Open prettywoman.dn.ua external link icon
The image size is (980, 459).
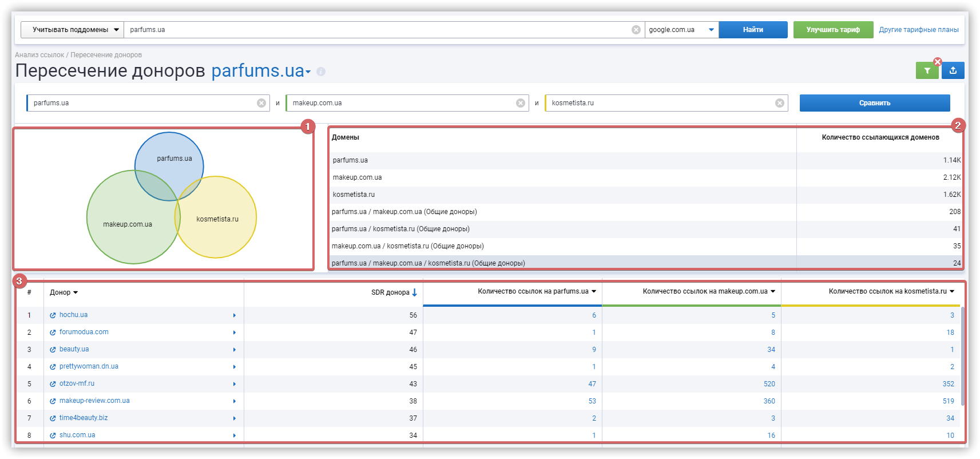click(x=53, y=367)
